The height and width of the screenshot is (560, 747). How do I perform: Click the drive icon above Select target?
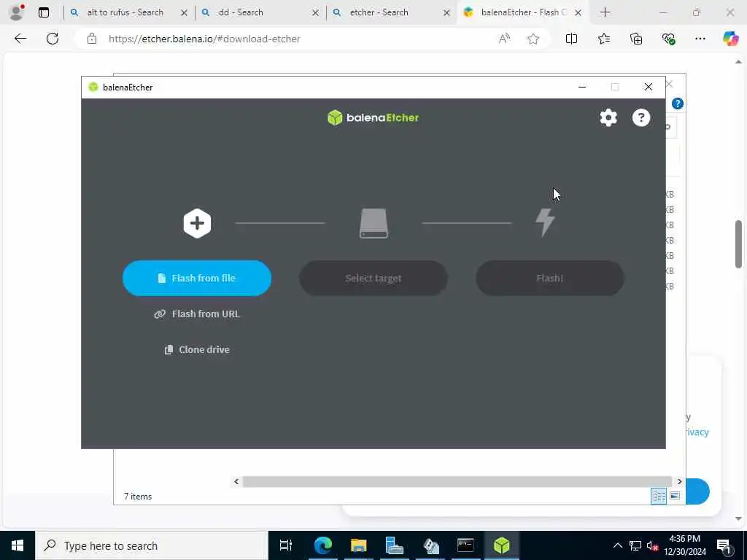click(x=374, y=223)
